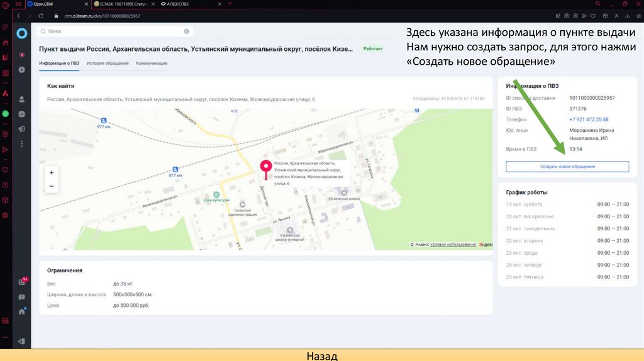Click the Назад button at the bottom
Image resolution: width=644 pixels, height=361 pixels.
pos(322,356)
